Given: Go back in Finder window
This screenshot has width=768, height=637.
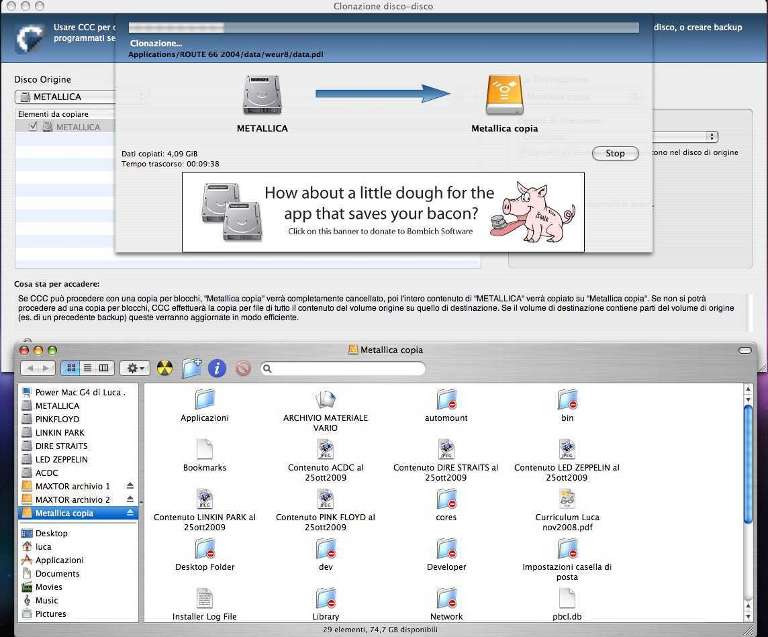Looking at the screenshot, I should [30, 368].
